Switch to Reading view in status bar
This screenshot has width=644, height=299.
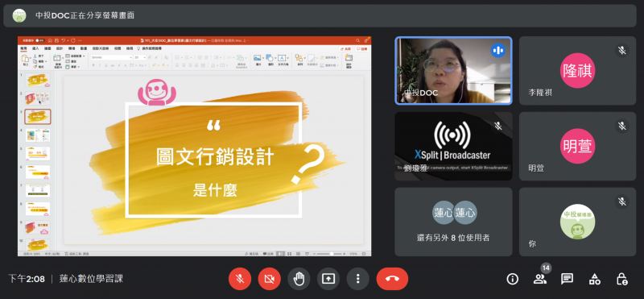click(x=297, y=254)
